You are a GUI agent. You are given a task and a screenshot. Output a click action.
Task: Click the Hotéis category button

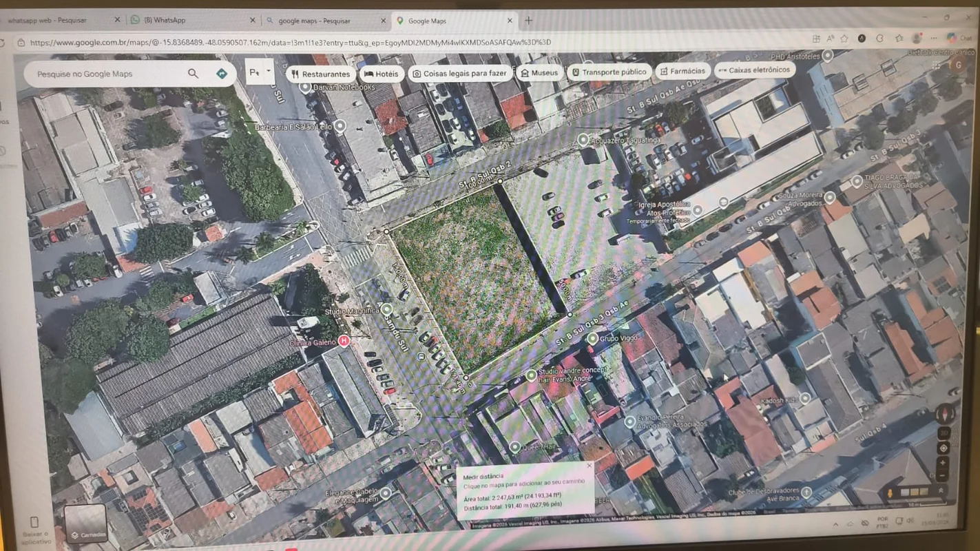click(381, 74)
